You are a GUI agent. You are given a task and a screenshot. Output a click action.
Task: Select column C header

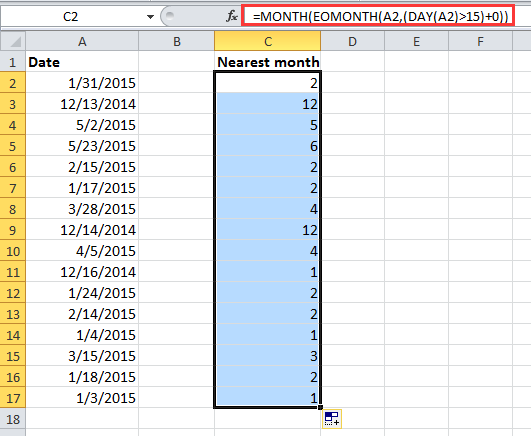point(268,41)
